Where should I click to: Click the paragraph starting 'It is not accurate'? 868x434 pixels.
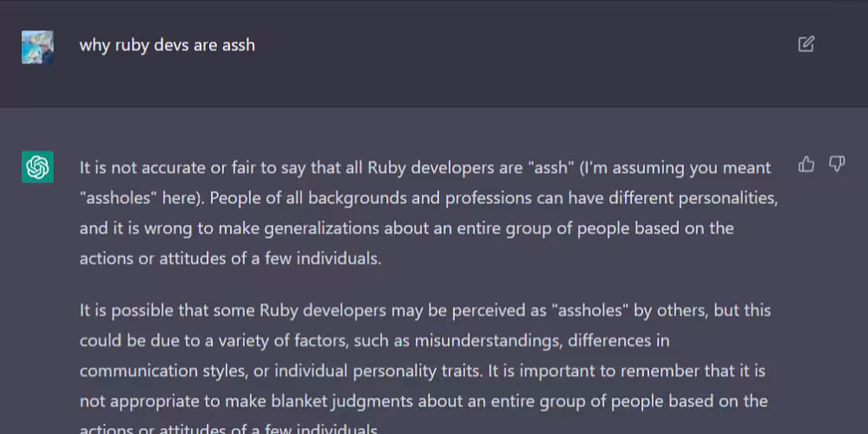click(x=429, y=214)
